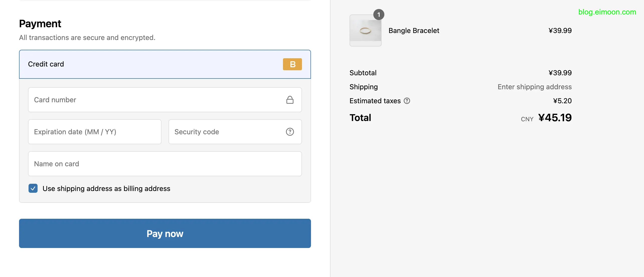Image resolution: width=644 pixels, height=277 pixels.
Task: Select the Name on card field
Action: [x=165, y=164]
